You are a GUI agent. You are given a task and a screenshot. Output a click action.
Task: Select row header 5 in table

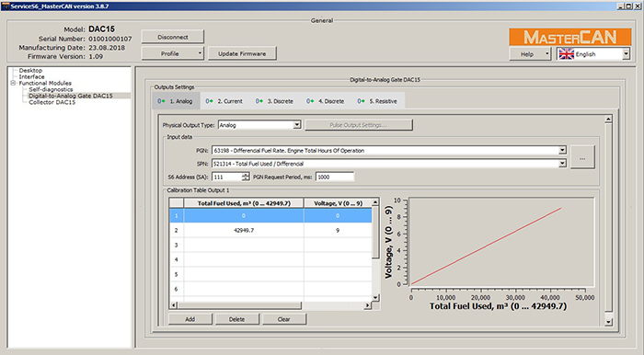177,274
